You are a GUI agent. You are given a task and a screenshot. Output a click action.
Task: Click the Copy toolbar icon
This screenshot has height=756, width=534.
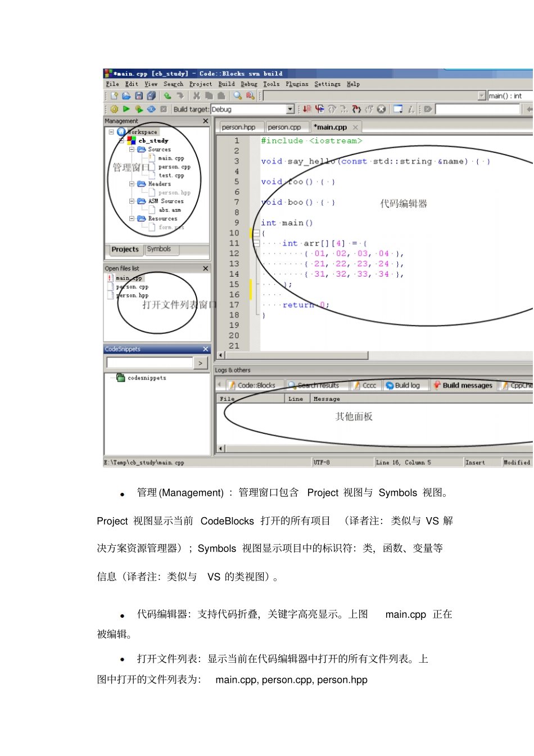point(209,96)
